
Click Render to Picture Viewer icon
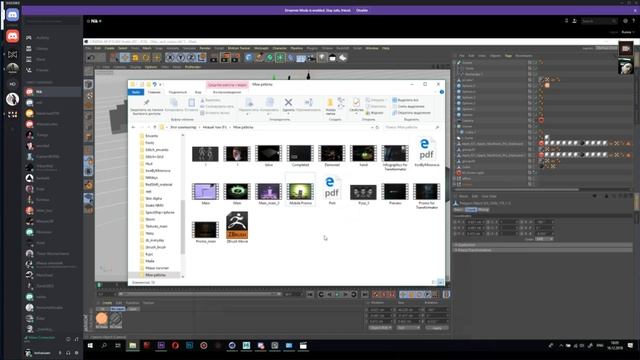(225, 58)
